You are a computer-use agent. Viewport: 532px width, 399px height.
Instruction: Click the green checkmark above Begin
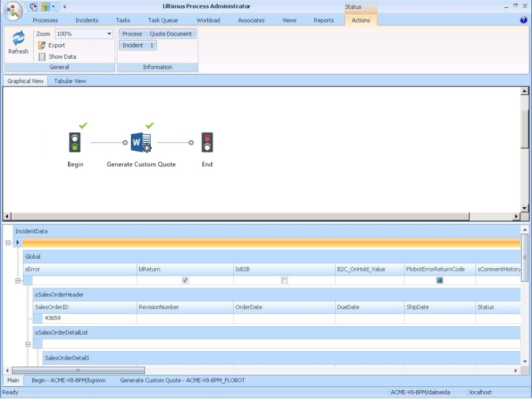tap(82, 126)
